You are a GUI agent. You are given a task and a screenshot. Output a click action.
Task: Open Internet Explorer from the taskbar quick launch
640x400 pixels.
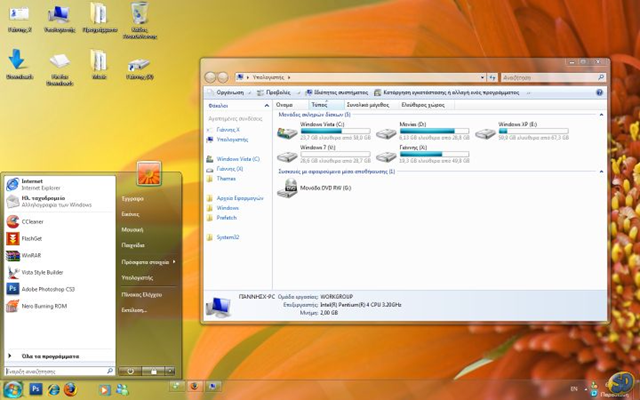[x=53, y=390]
